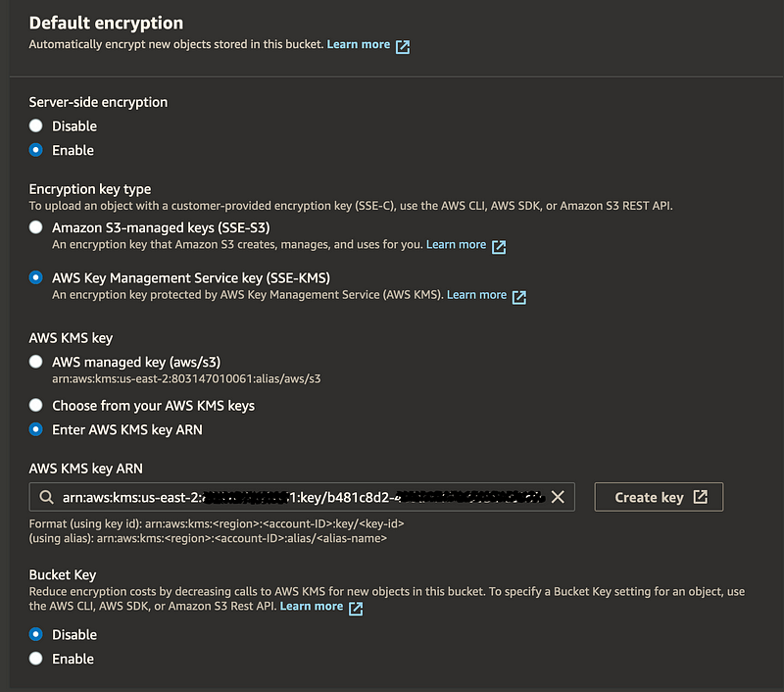Click external link icon beside SSE-S3 Learn more
This screenshot has width=784, height=692.
click(499, 247)
